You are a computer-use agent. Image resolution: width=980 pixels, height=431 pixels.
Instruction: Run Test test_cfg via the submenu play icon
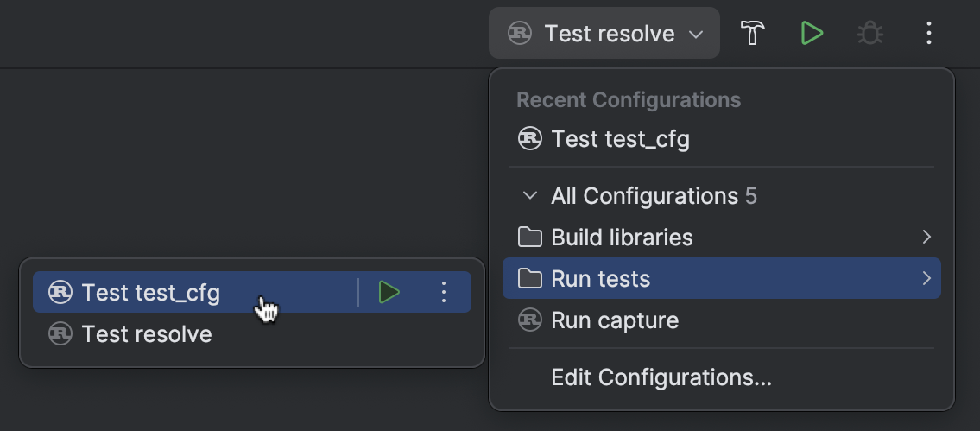tap(389, 293)
